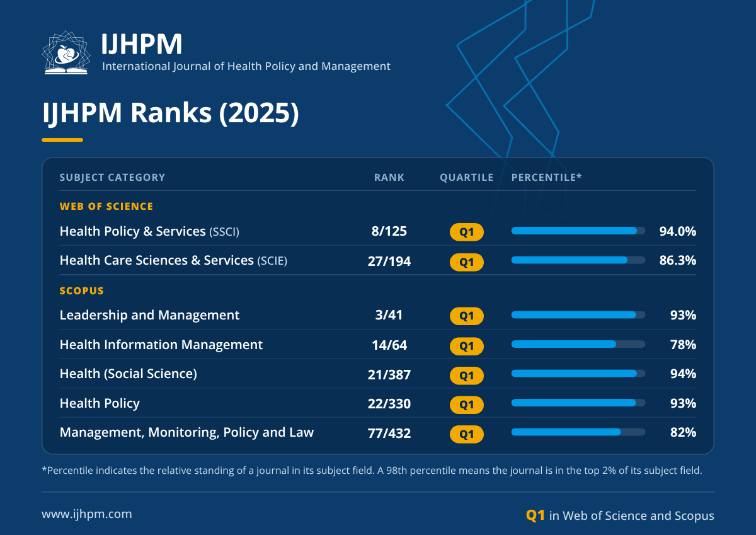Click rank value 22/330
Image resolution: width=756 pixels, height=535 pixels.
pyautogui.click(x=389, y=403)
